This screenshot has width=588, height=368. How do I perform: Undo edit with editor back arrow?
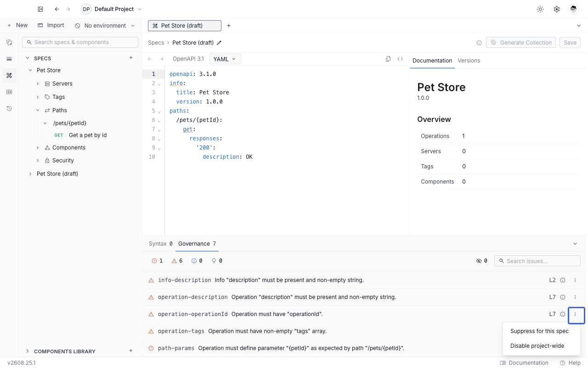click(x=150, y=59)
